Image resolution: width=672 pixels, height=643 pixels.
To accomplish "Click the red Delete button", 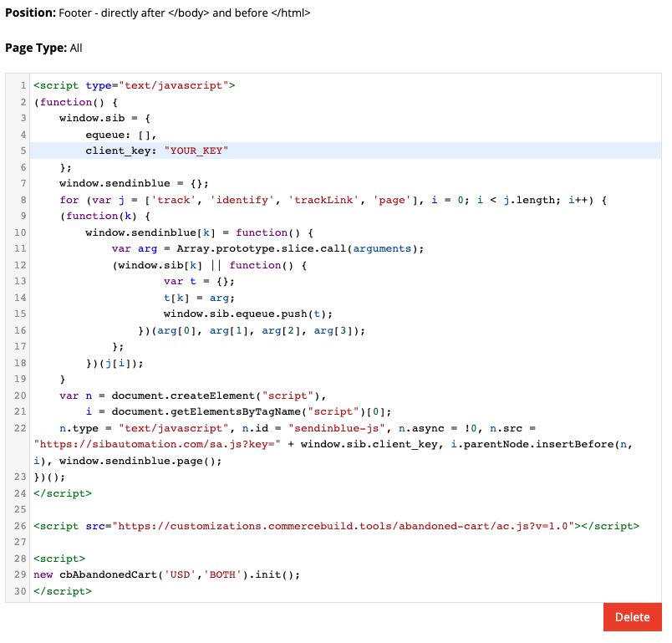I will pyautogui.click(x=632, y=617).
